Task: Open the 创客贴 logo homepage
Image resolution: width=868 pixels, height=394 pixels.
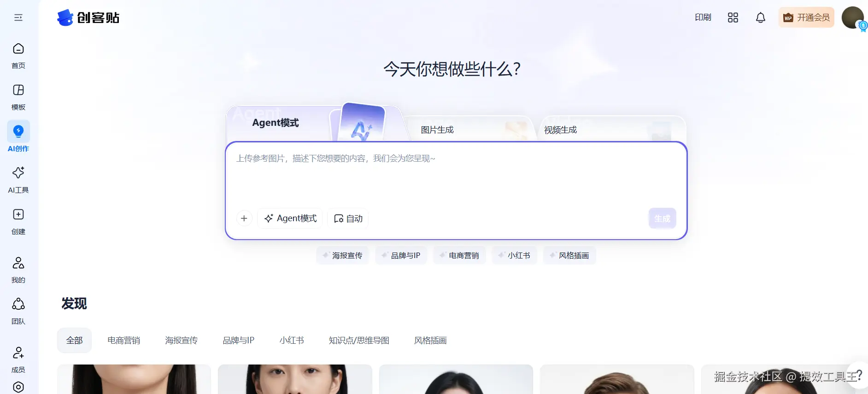Action: (88, 18)
